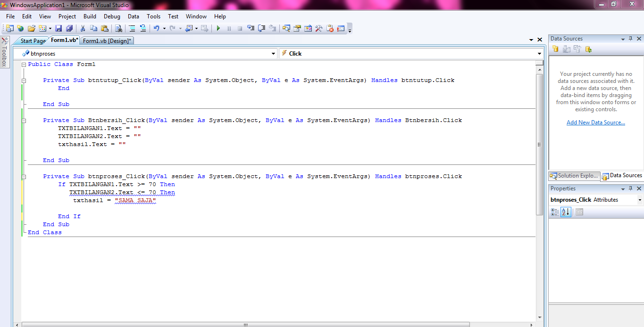This screenshot has height=327, width=644.
Task: Open the Debug menu
Action: [112, 16]
